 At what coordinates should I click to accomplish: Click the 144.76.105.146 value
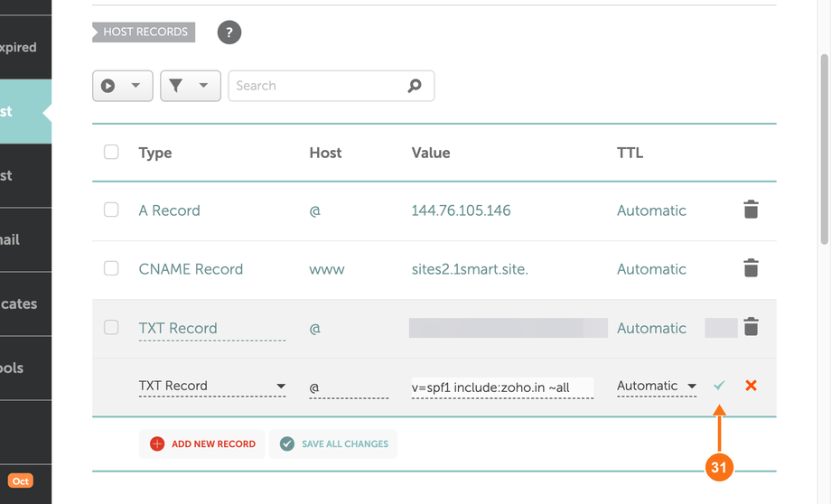pos(461,210)
